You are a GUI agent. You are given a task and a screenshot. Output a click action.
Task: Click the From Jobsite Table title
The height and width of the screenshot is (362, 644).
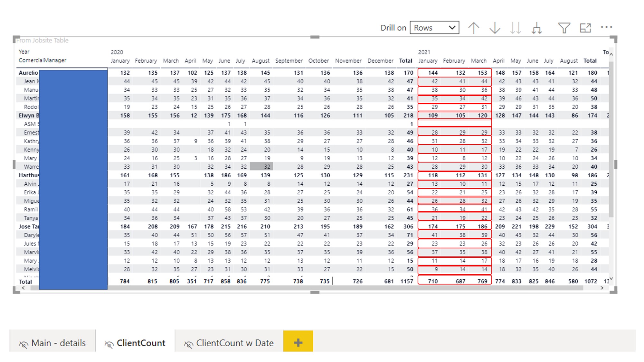tap(42, 40)
